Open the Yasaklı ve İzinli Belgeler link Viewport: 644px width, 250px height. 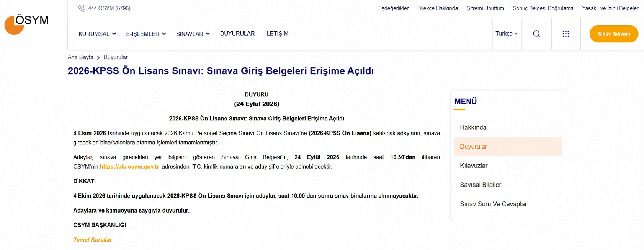point(610,8)
